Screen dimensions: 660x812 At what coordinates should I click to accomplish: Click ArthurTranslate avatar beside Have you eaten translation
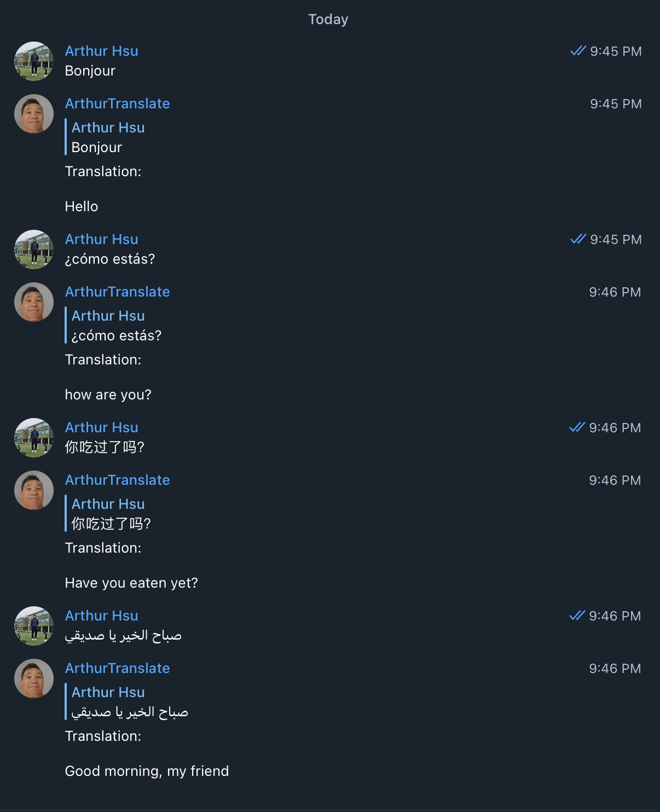point(33,490)
